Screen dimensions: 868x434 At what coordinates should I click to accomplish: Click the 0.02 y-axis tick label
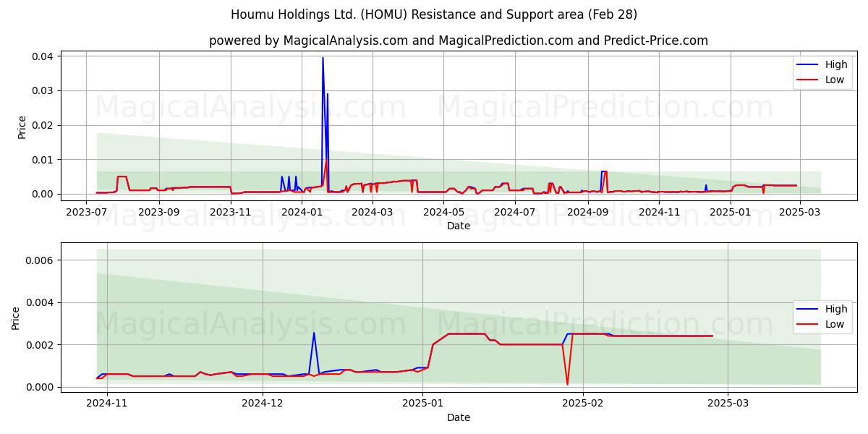point(43,125)
